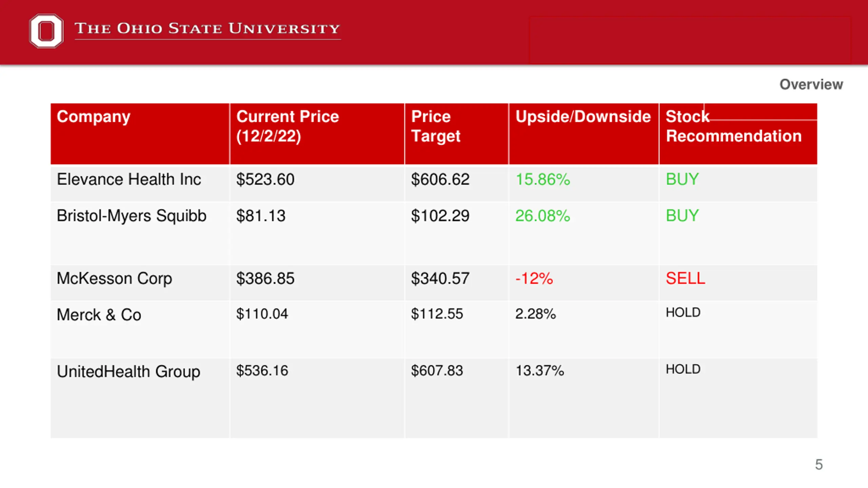Viewport: 868px width, 488px height.
Task: Click the Ohio State block O logo
Action: [46, 30]
